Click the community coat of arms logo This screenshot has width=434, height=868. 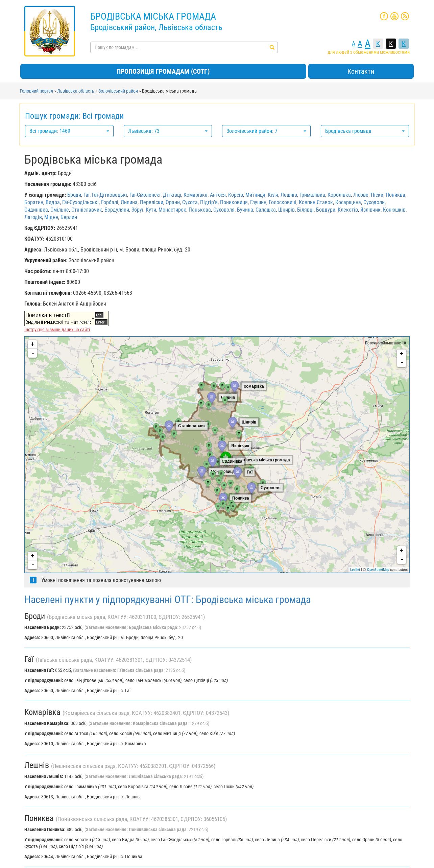pyautogui.click(x=50, y=31)
